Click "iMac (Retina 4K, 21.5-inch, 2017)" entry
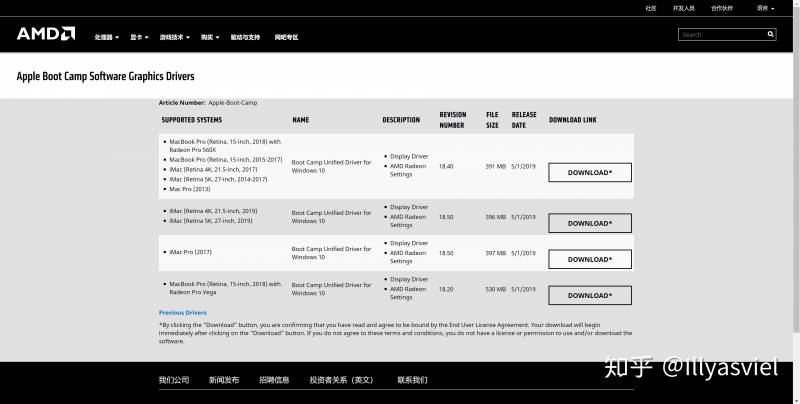Viewport: 800px width, 404px height. 213,169
